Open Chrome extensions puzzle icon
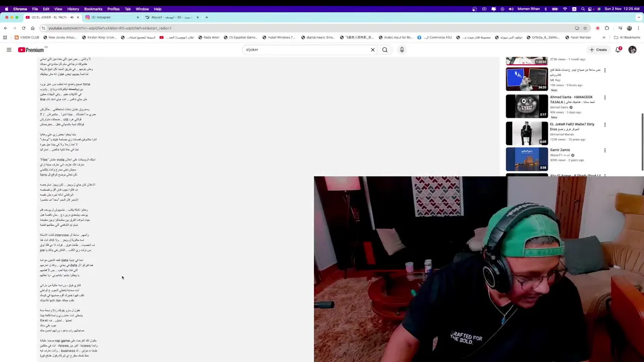 coord(607,28)
